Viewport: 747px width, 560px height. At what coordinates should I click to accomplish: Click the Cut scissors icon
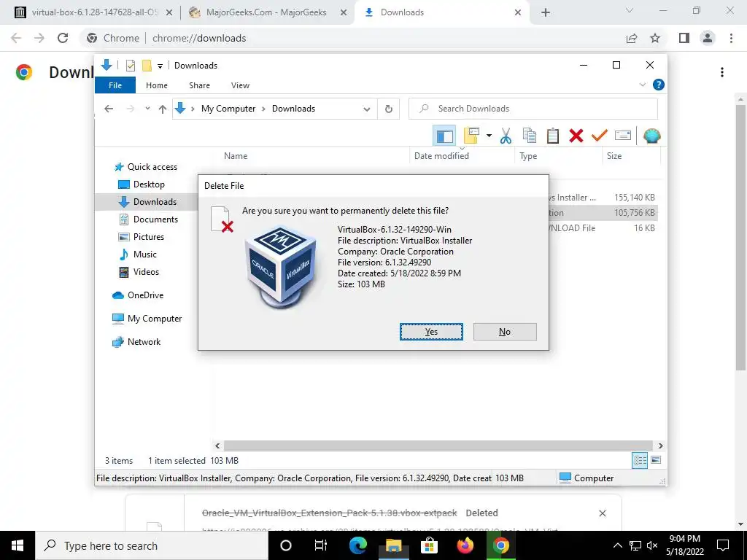click(506, 136)
